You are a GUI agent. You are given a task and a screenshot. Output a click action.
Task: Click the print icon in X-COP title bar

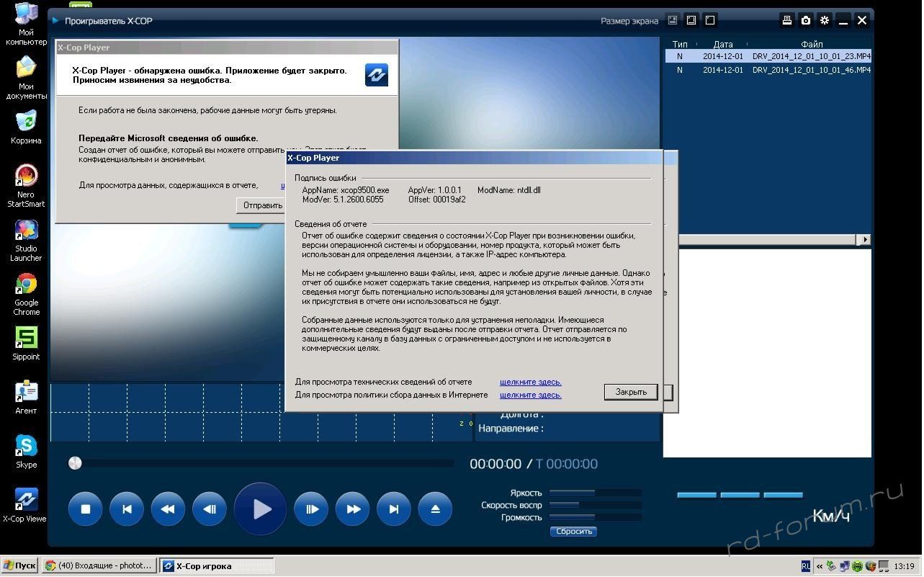pos(787,20)
